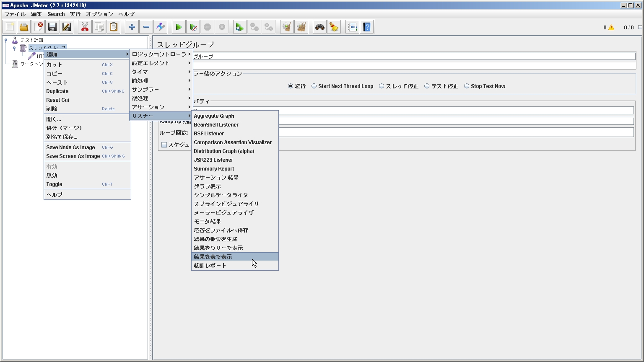Click the yellow broom Reset Search icon
Screen dimensions: 644x362
click(x=334, y=27)
